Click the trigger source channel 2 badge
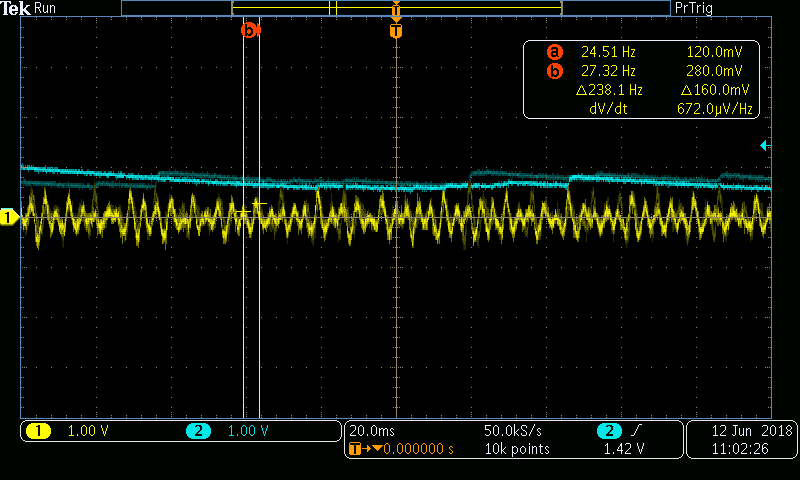Screen dimensions: 800x480 (x=607, y=431)
